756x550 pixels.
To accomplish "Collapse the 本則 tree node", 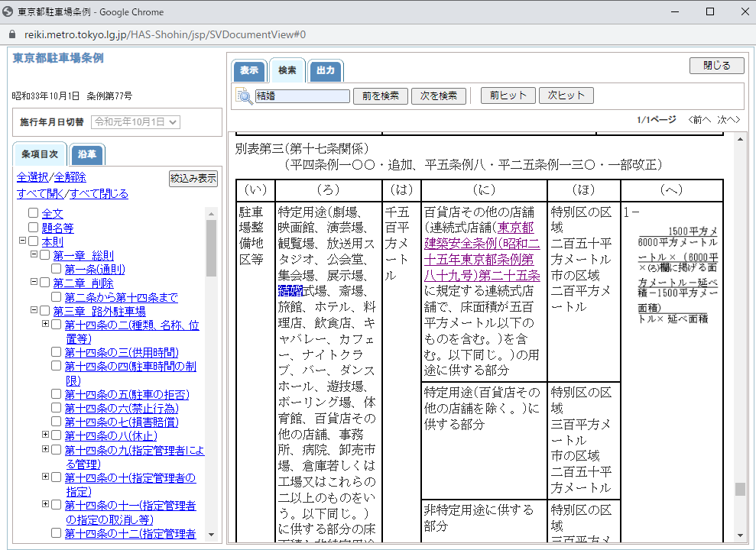I will coord(22,240).
